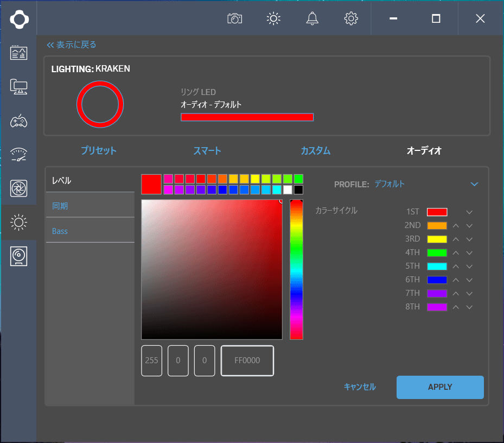Switch to the カスタム tab

click(316, 150)
